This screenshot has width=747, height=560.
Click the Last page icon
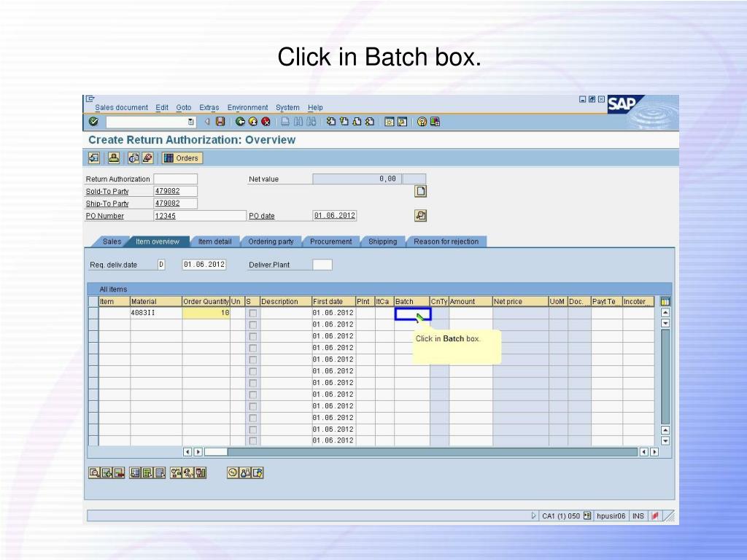[x=370, y=122]
